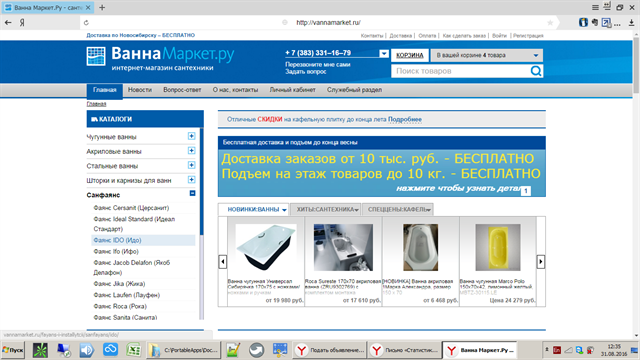The height and width of the screenshot is (360, 640).
Task: Switch to Подать объявление taskbar window
Action: pyautogui.click(x=329, y=350)
